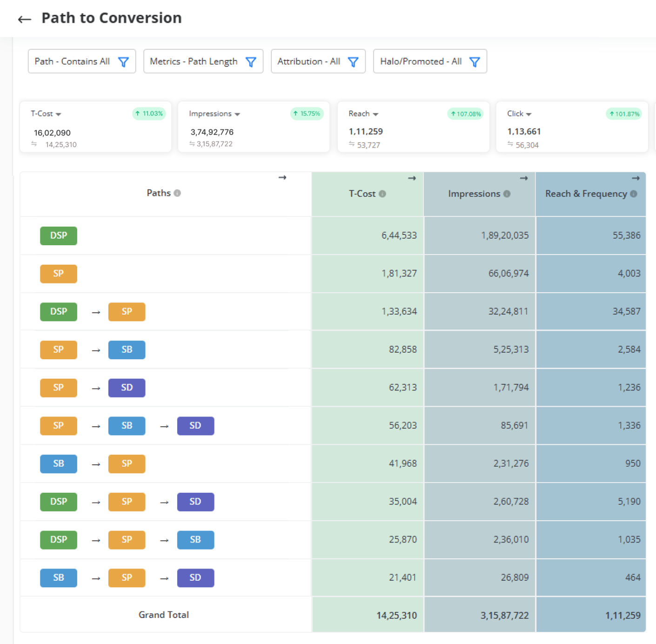Click the arrow atop the Paths column
Image resolution: width=656 pixels, height=644 pixels.
click(282, 178)
